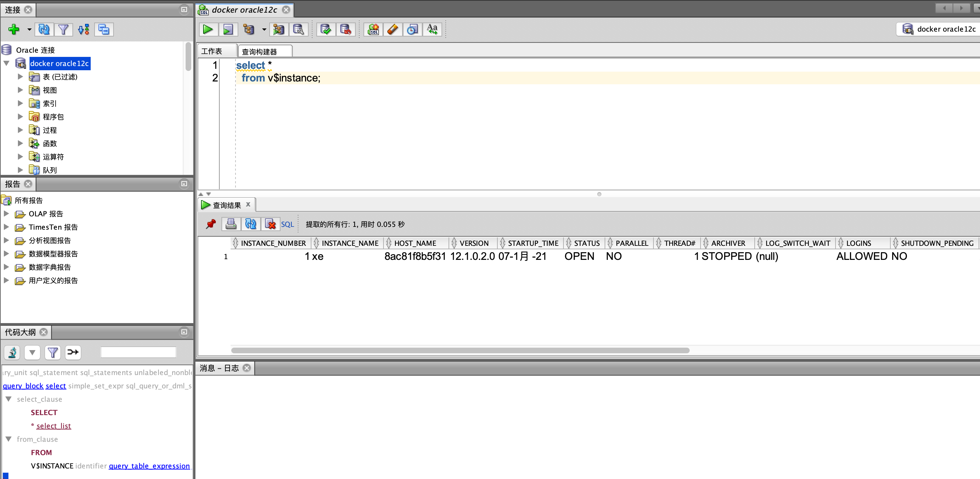Switch to the 查询构建器 tab

(260, 51)
